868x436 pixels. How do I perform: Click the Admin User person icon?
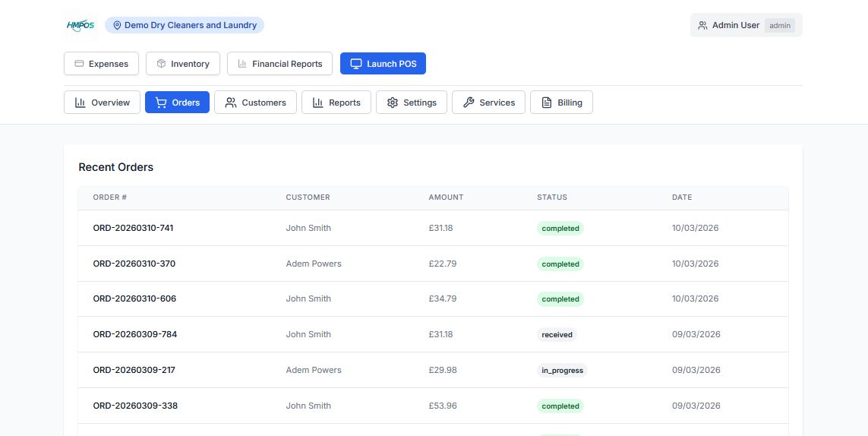click(x=702, y=25)
